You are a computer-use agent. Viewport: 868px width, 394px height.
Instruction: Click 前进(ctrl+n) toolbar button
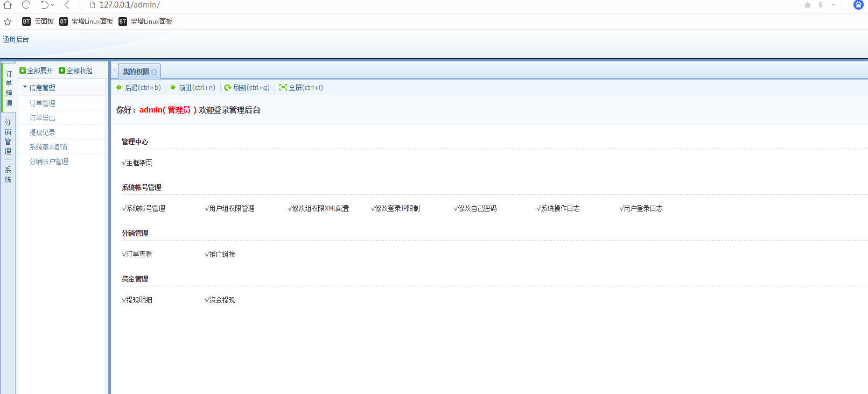193,88
